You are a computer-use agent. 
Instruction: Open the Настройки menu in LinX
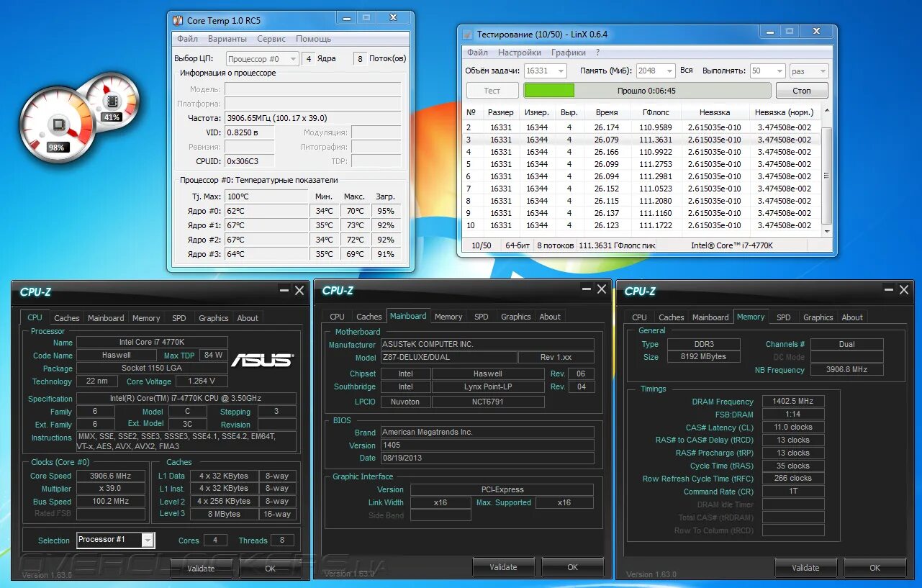point(520,53)
